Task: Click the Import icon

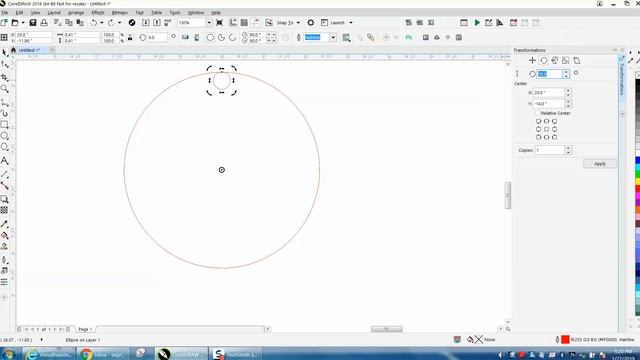Action: (x=145, y=23)
